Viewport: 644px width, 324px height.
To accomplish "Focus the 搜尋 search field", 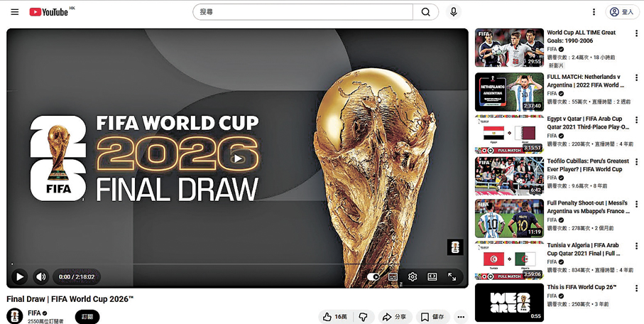I will 303,12.
